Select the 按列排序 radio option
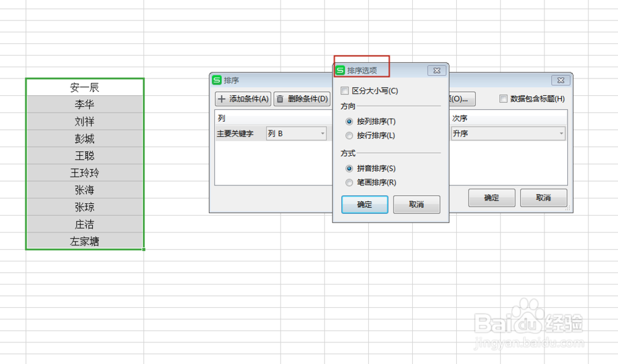618x364 pixels. pyautogui.click(x=349, y=121)
